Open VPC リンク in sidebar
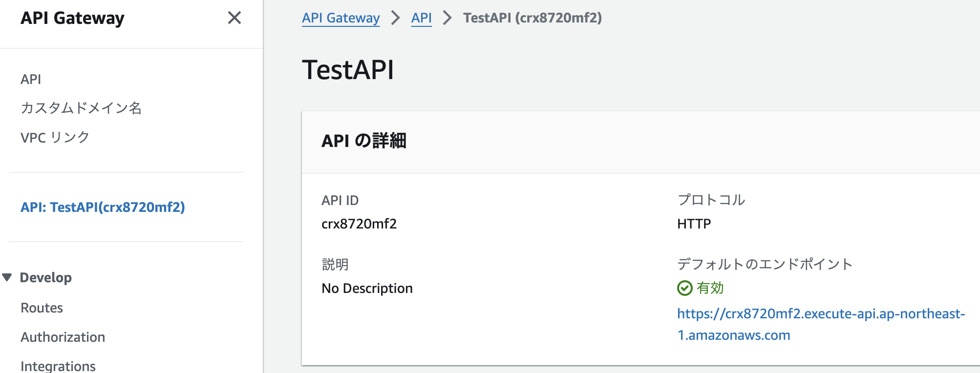Screen dimensions: 980x373 (55, 137)
